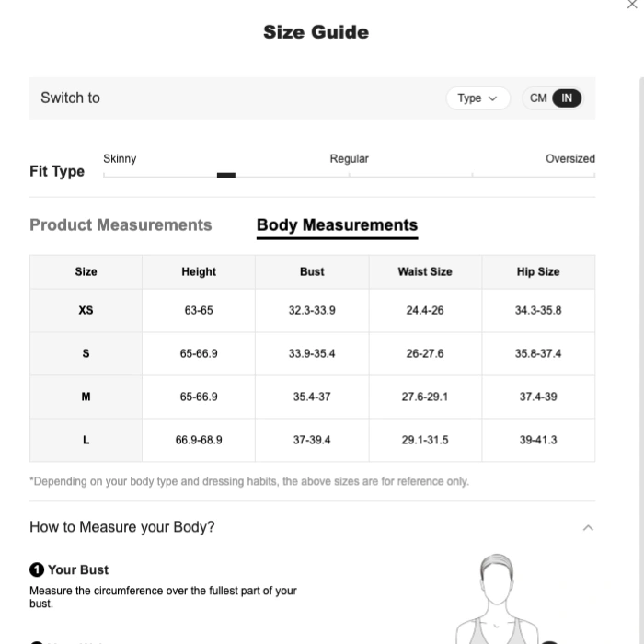This screenshot has height=644, width=644.
Task: Click the body measurement illustration
Action: pyautogui.click(x=497, y=599)
